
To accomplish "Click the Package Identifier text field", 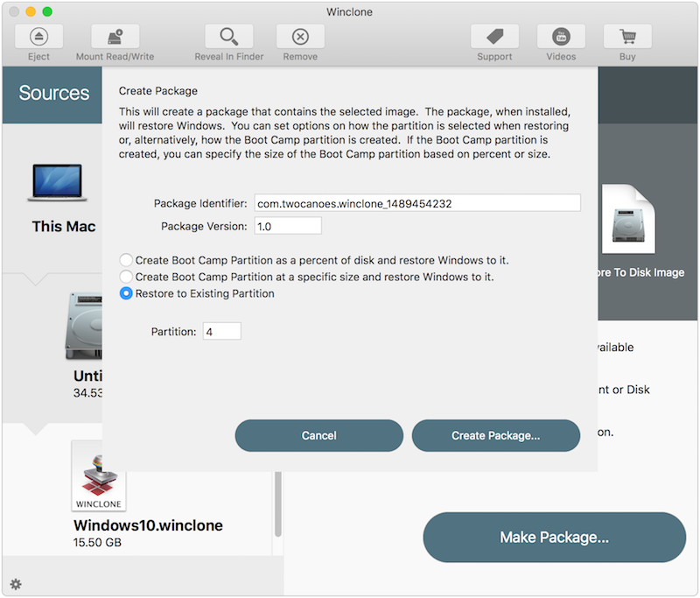I will tap(417, 203).
